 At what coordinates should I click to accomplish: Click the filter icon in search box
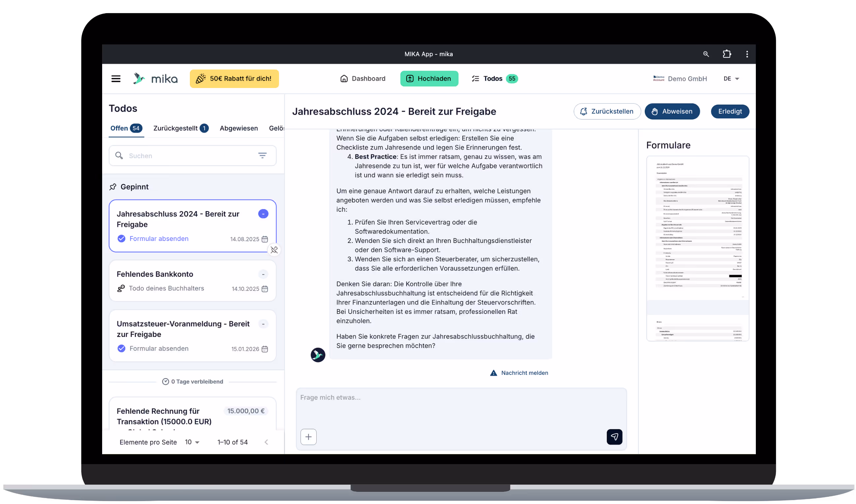(x=262, y=155)
